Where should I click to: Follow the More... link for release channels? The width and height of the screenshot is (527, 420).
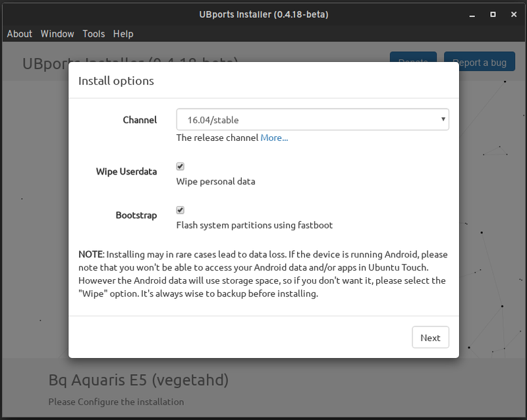point(274,138)
